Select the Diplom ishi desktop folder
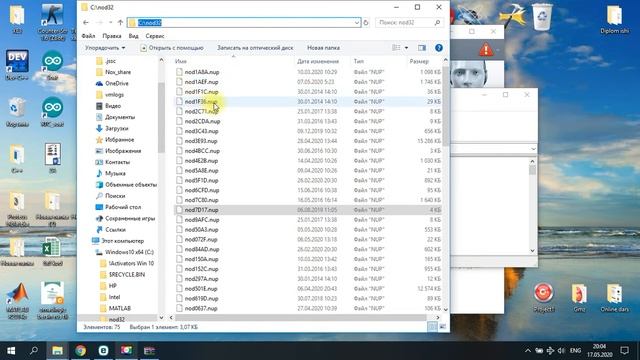This screenshot has width=640, height=360. point(614,19)
